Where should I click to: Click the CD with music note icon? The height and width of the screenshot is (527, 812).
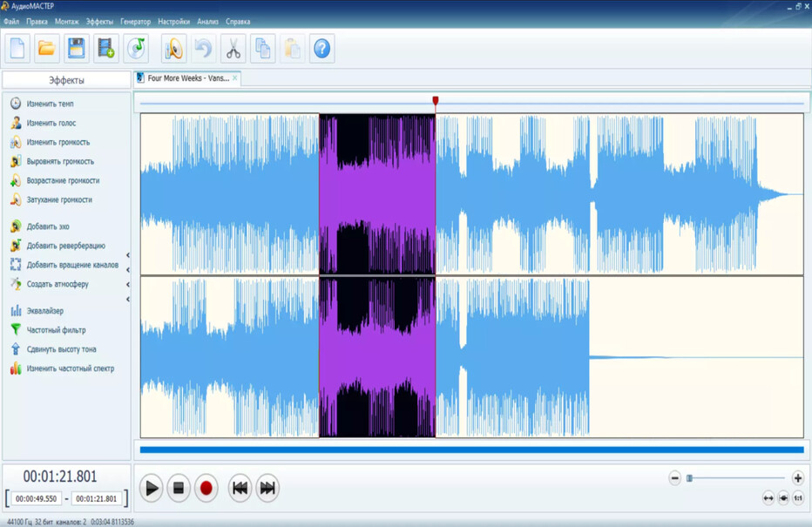click(137, 49)
